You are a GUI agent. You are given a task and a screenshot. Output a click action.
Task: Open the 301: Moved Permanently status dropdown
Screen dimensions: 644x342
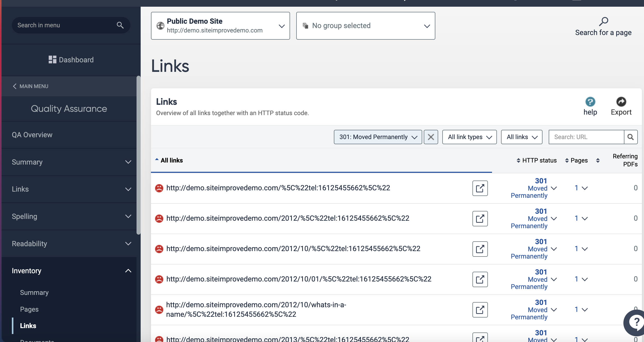click(378, 137)
